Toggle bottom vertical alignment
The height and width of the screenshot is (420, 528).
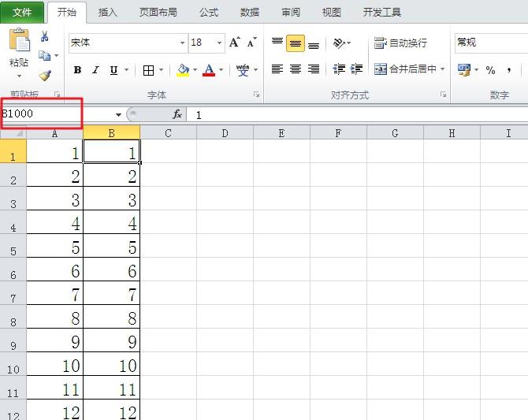(x=314, y=45)
